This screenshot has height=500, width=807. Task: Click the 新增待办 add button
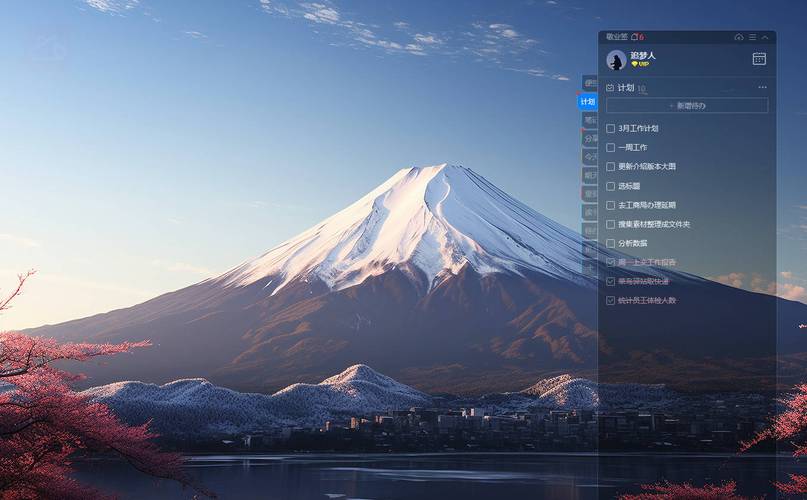click(x=687, y=105)
